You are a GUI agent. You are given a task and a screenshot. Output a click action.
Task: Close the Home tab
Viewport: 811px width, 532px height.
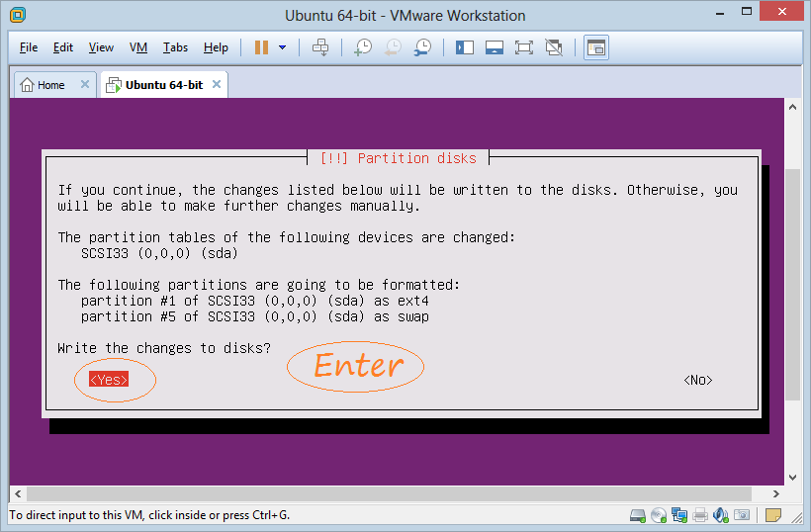point(85,84)
